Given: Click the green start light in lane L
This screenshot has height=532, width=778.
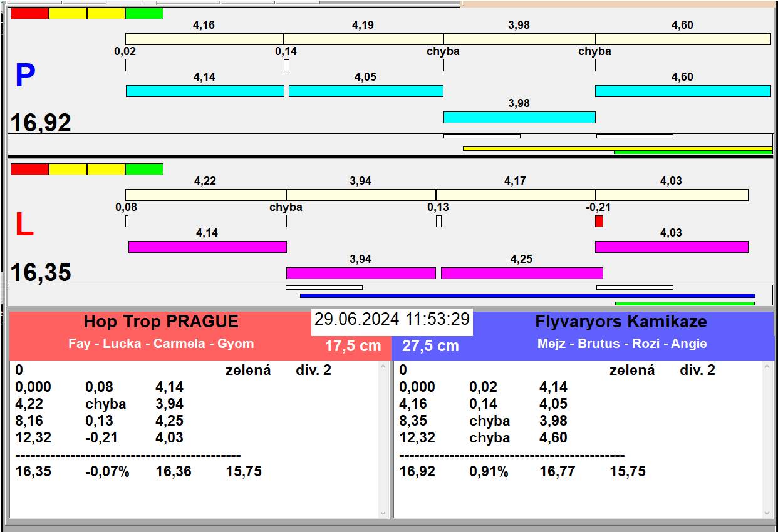Looking at the screenshot, I should pyautogui.click(x=144, y=170).
